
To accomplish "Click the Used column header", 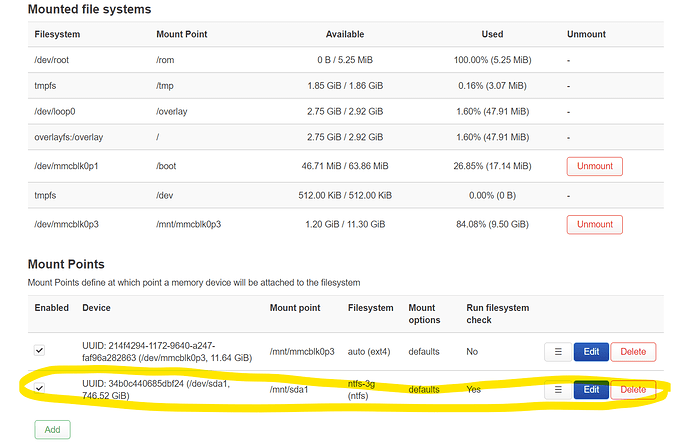I will [x=492, y=34].
